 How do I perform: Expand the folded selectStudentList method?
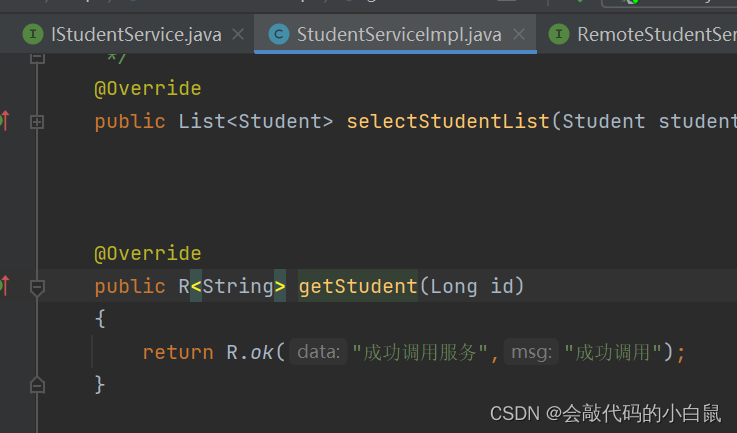click(37, 122)
